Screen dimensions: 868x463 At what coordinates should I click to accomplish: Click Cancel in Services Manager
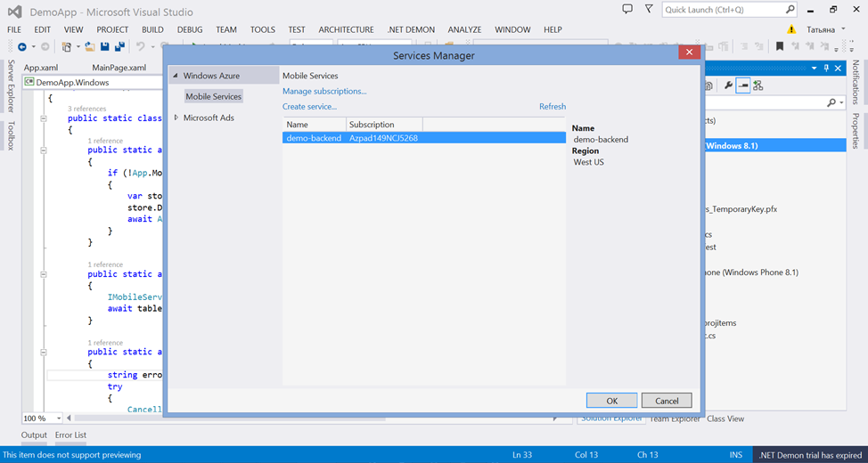pos(667,401)
